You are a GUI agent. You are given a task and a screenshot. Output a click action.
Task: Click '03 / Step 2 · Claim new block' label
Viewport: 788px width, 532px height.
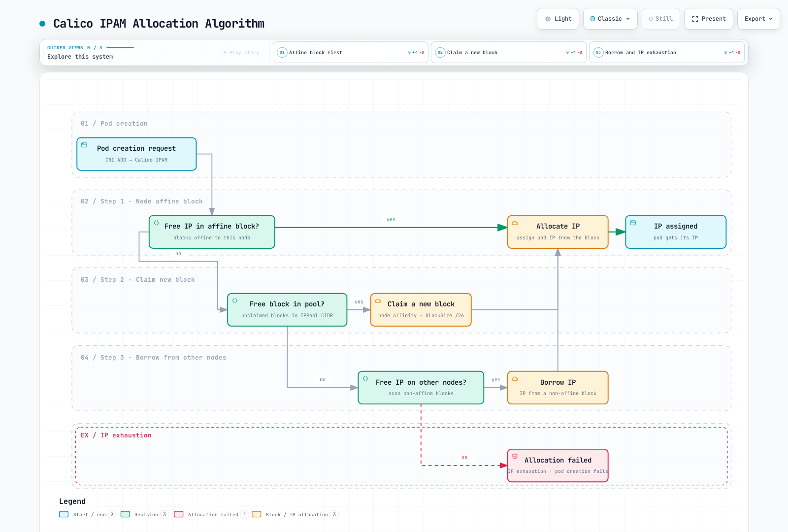tap(138, 280)
